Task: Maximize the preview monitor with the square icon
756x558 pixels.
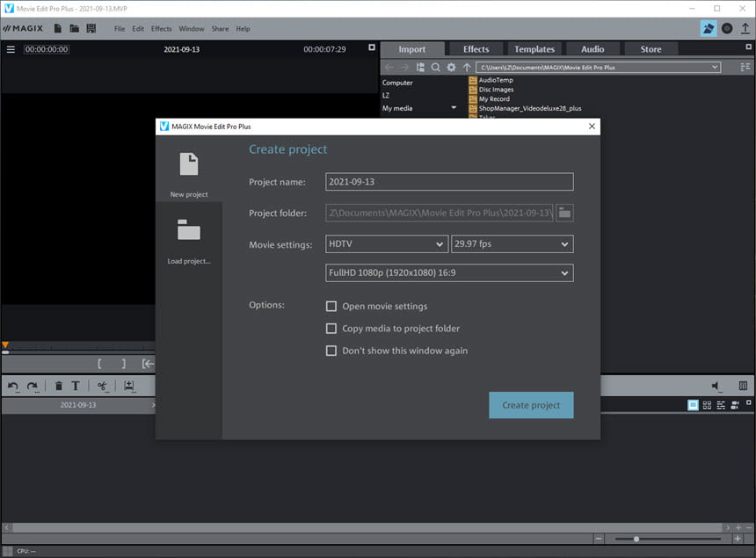Action: [x=371, y=47]
